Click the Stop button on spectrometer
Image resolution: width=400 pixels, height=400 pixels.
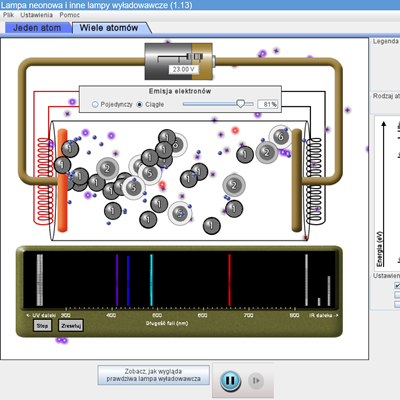pyautogui.click(x=42, y=326)
